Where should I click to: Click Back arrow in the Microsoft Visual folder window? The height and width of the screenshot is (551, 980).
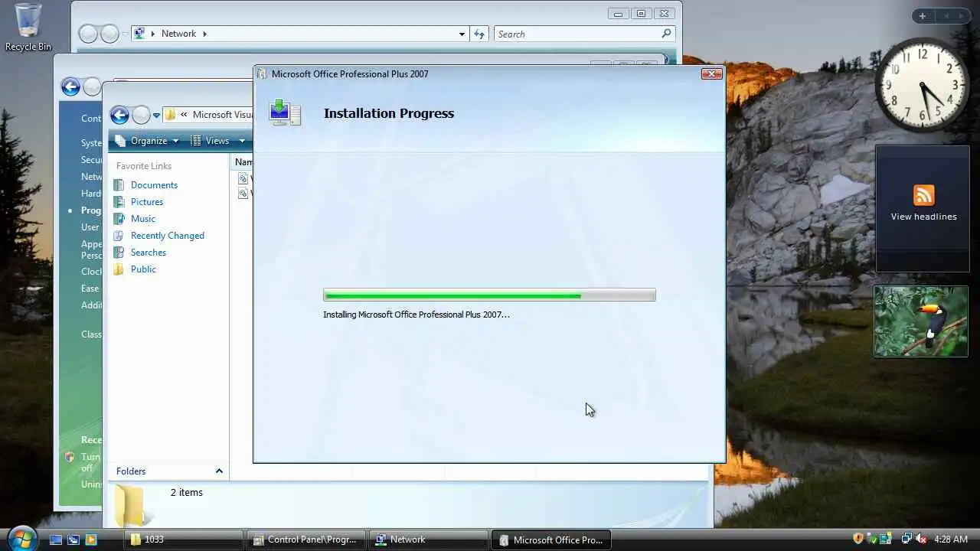[119, 116]
